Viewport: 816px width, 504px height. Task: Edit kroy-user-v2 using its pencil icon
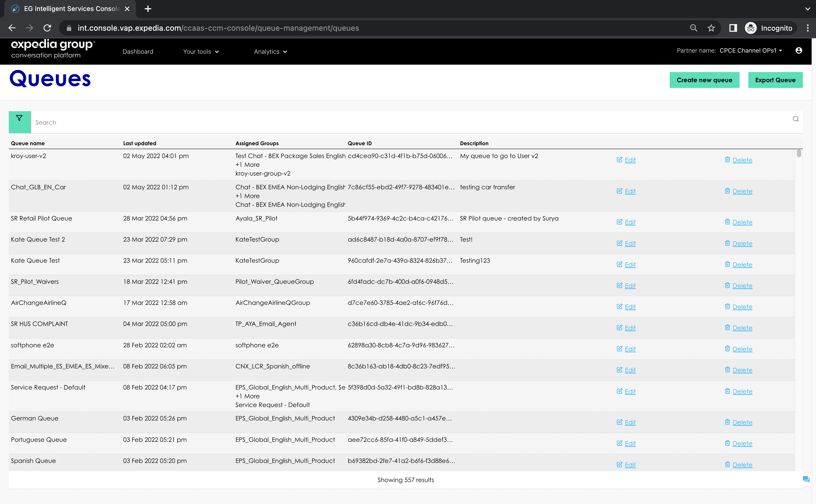pos(620,159)
